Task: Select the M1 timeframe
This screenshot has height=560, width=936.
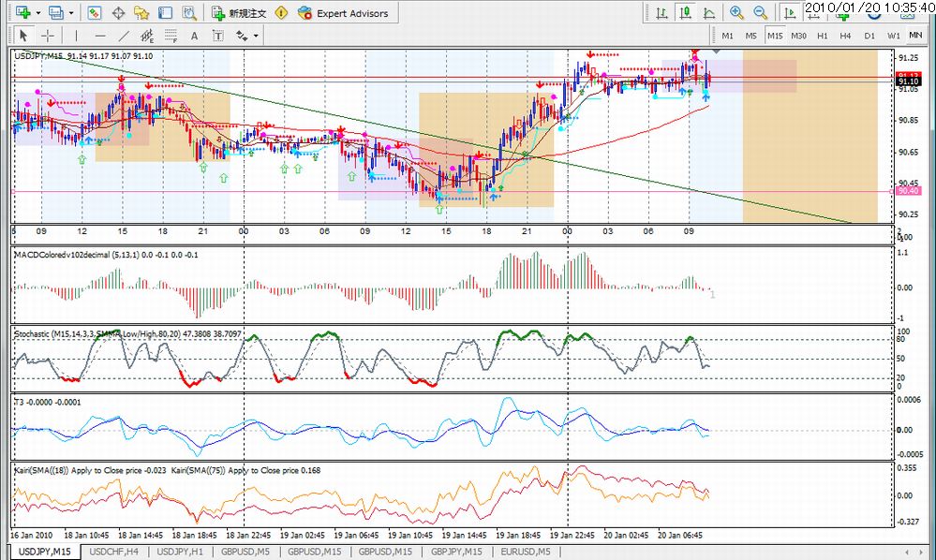Action: pyautogui.click(x=728, y=36)
